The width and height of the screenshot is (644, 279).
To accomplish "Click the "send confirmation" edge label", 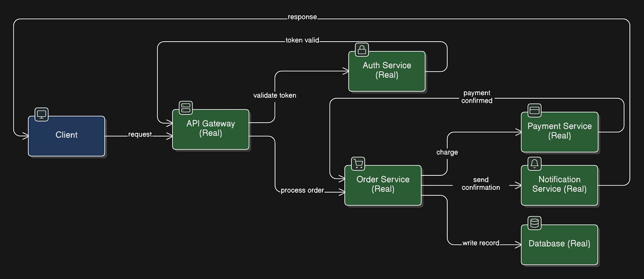I will point(481,183).
